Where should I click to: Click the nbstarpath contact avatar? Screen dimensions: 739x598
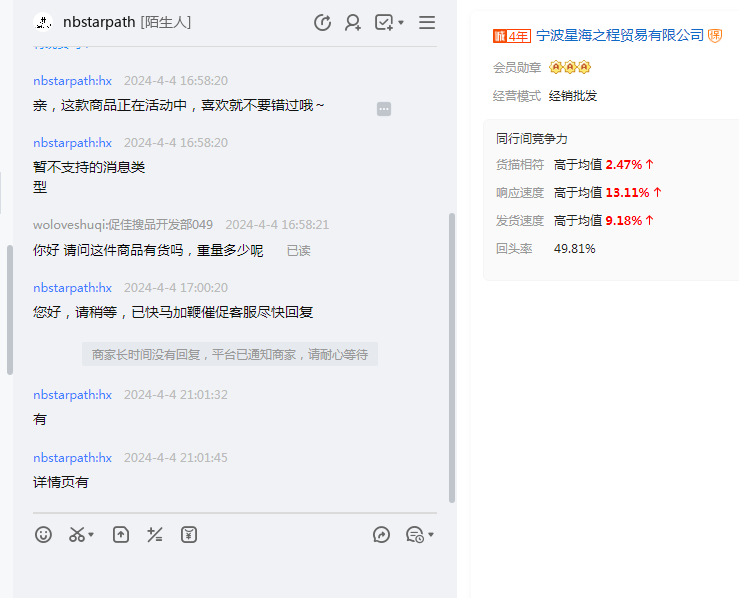coord(43,22)
